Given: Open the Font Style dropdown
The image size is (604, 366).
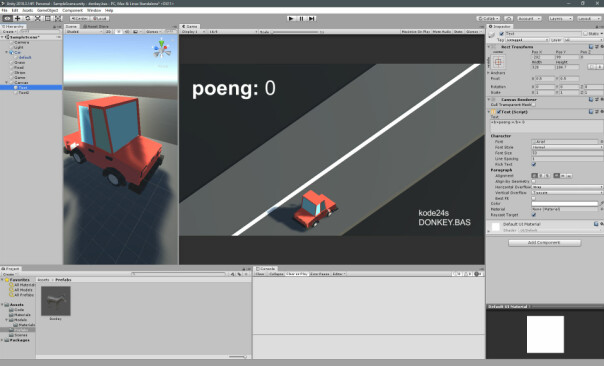Looking at the screenshot, I should [567, 147].
